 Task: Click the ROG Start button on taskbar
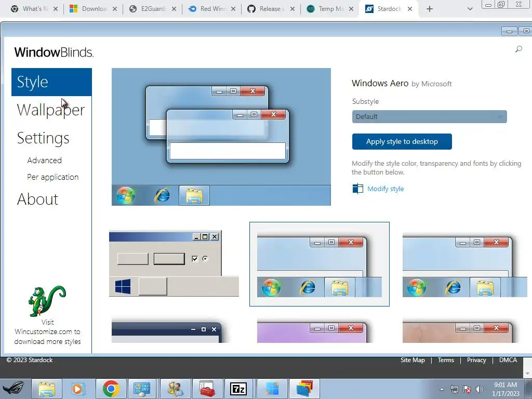14,389
